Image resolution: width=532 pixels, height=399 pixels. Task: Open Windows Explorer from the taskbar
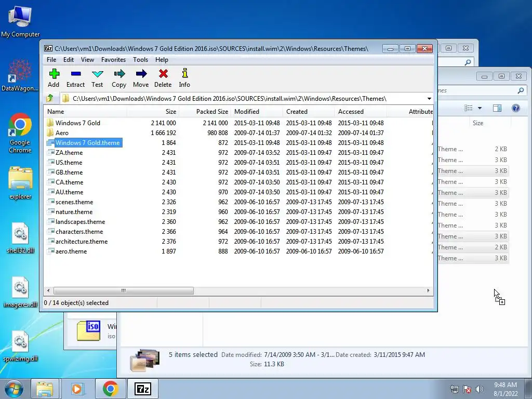tap(45, 389)
